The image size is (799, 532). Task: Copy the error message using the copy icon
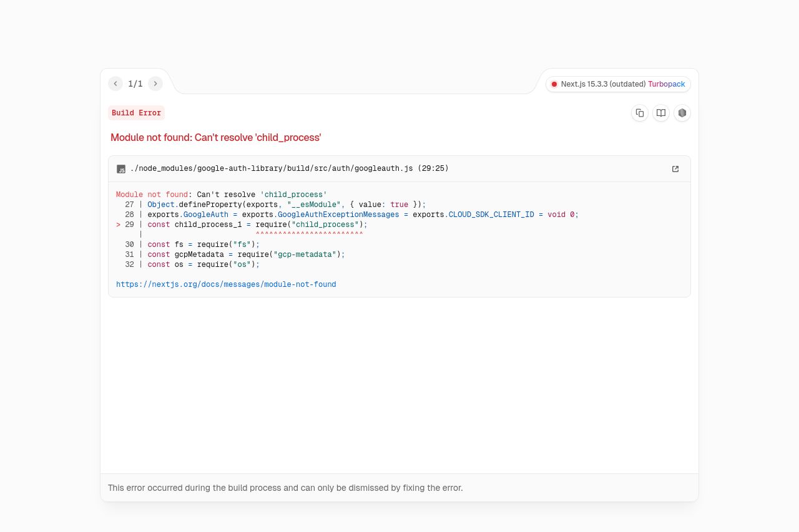[639, 113]
